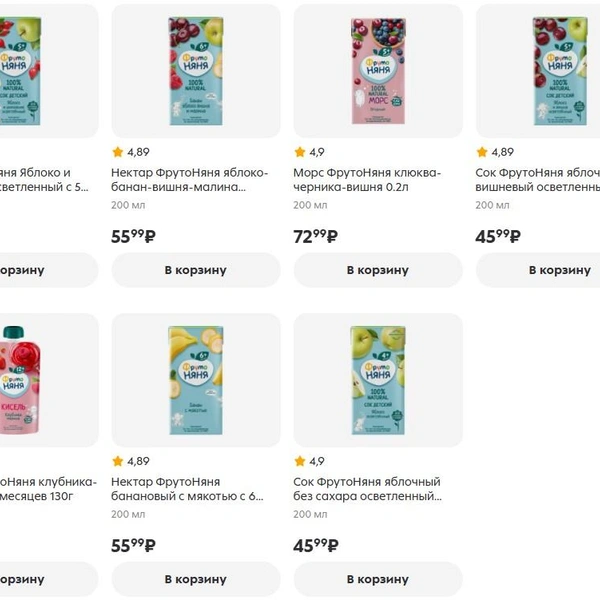
Task: Open Нектар ФрутоНяня яблоко-банан-вишня-малина title link
Action: (x=190, y=180)
